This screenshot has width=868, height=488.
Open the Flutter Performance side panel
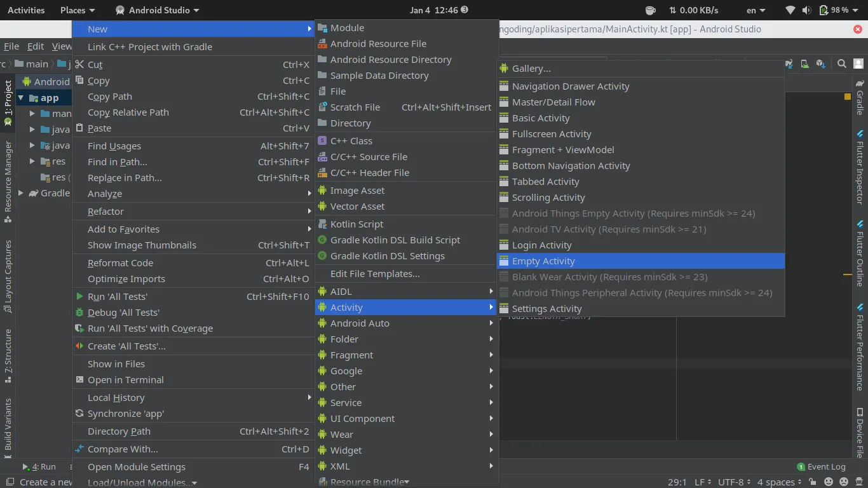860,348
